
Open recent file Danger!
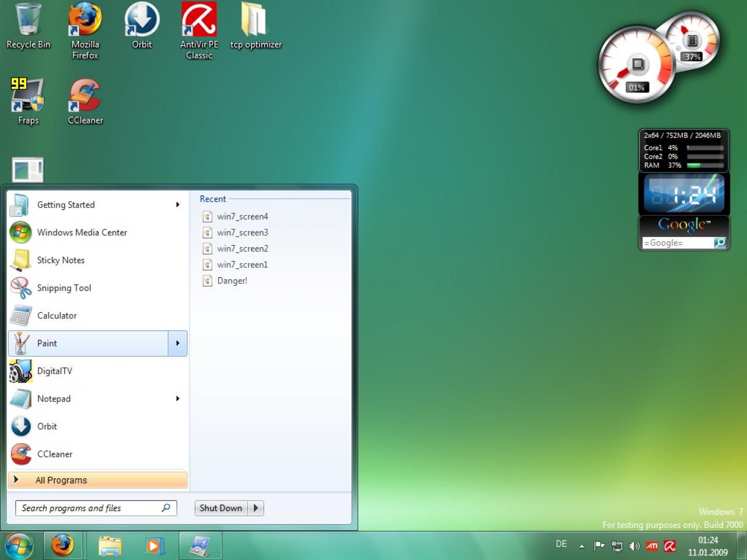click(225, 281)
